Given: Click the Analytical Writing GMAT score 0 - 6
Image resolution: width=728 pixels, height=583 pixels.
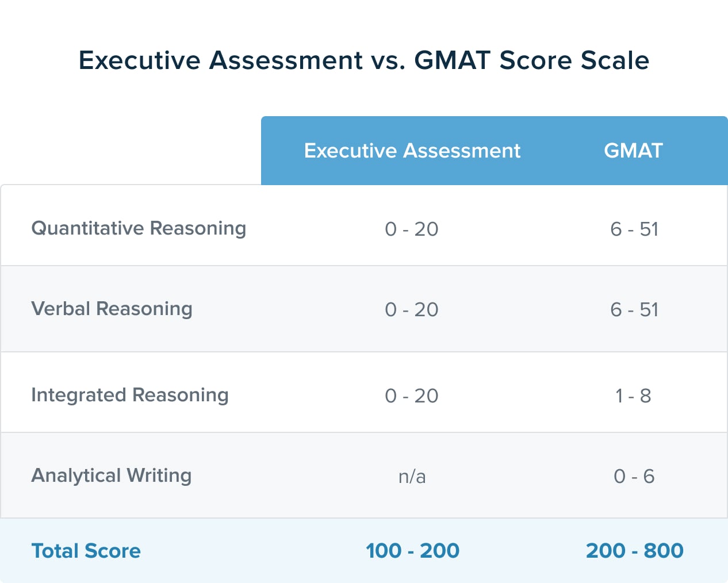Looking at the screenshot, I should click(634, 476).
